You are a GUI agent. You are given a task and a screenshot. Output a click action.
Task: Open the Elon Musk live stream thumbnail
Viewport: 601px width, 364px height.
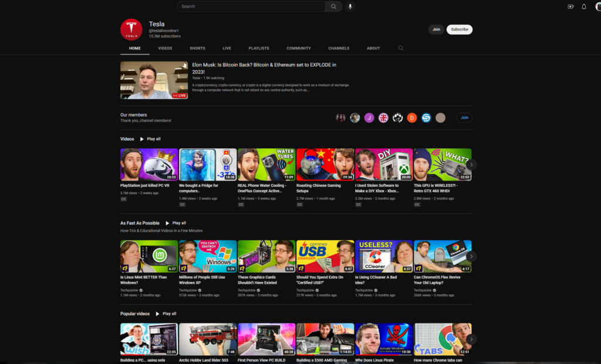(154, 80)
